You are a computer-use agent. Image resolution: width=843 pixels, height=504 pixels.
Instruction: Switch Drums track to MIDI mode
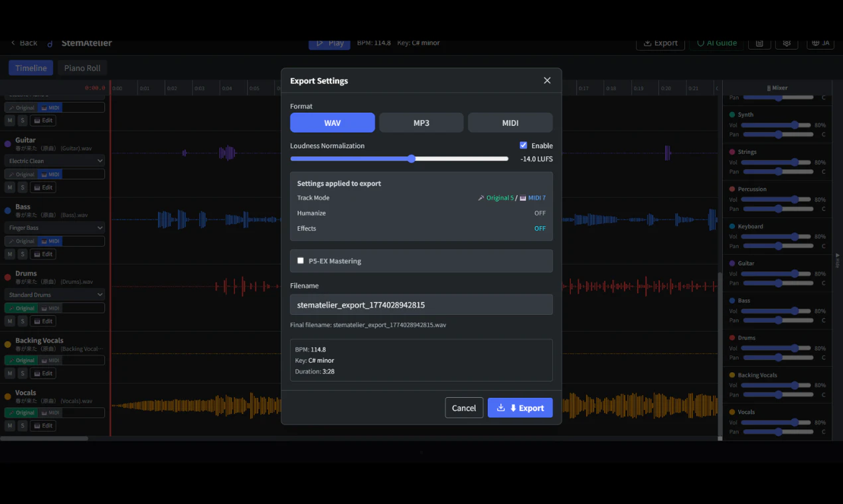tap(50, 308)
